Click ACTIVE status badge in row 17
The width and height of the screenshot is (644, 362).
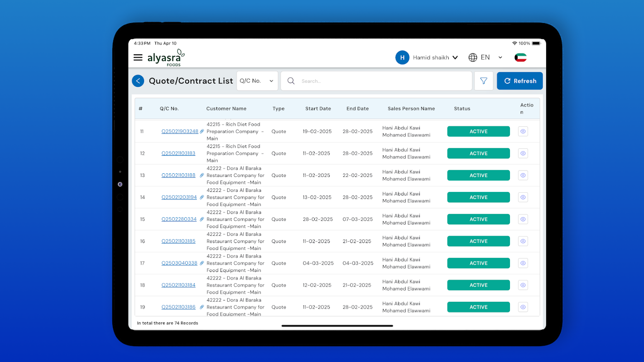(x=478, y=263)
